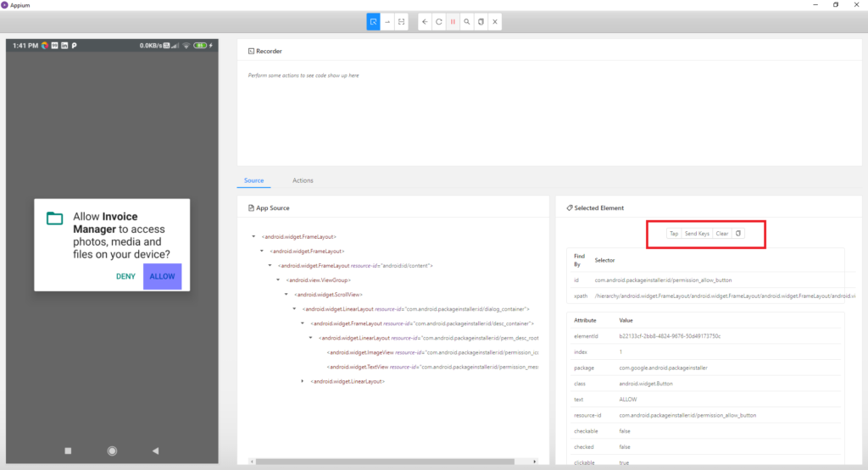This screenshot has width=868, height=470.
Task: Pause the recording with red pause icon
Action: [453, 22]
